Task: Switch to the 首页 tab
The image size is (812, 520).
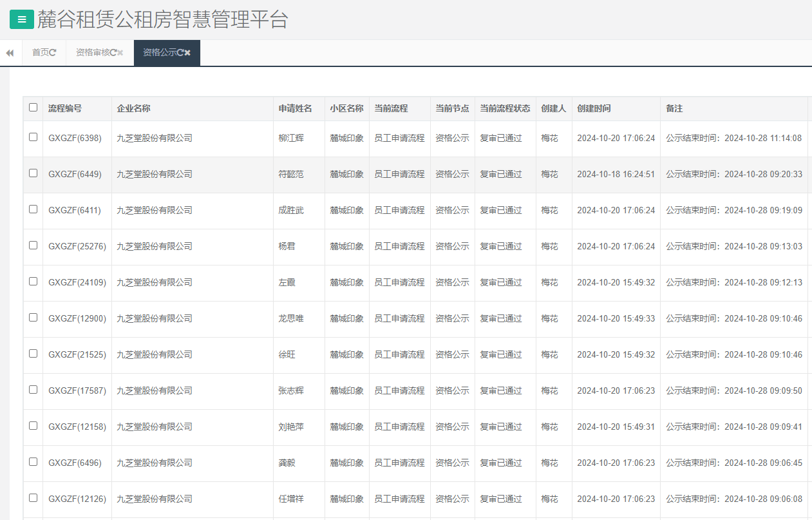Action: click(40, 53)
